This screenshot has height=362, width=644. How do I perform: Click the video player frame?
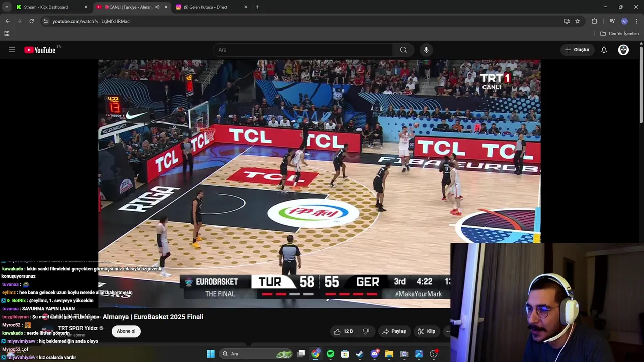(319, 184)
